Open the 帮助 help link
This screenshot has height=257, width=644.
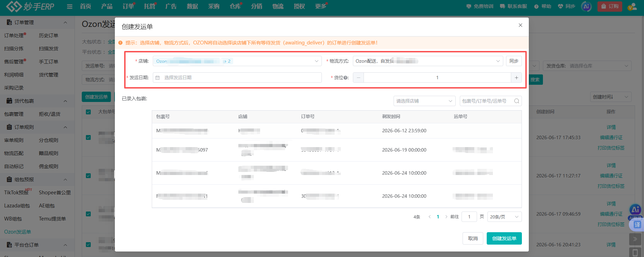click(x=543, y=6)
